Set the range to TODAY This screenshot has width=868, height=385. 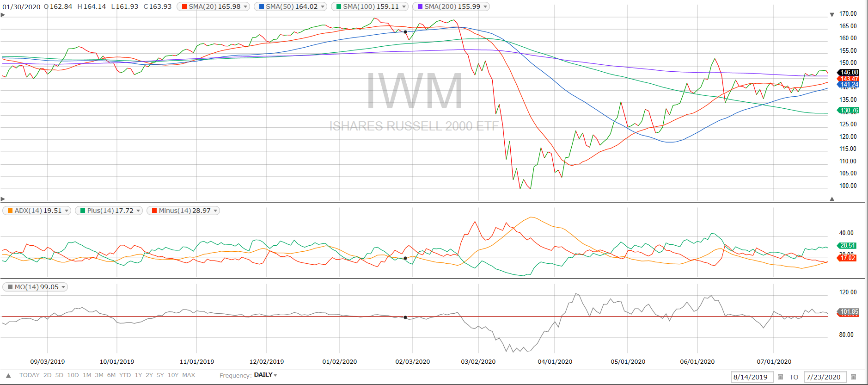(30, 375)
